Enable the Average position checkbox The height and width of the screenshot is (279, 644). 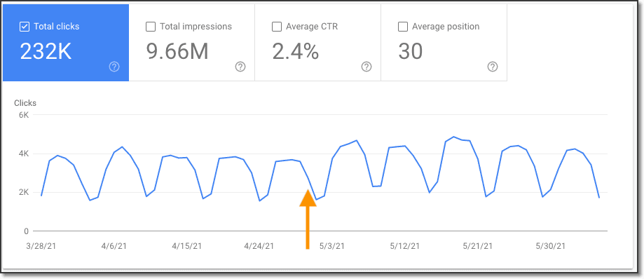[403, 27]
